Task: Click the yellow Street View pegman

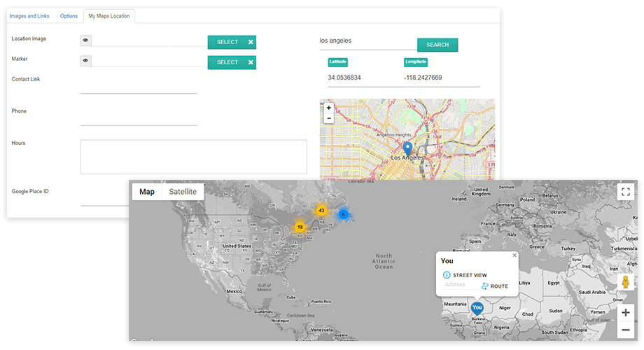Action: pyautogui.click(x=626, y=282)
